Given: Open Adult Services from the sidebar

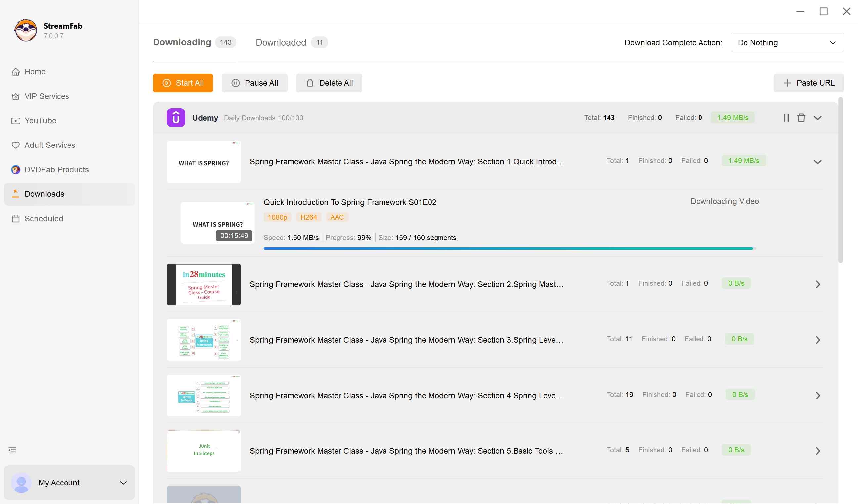Looking at the screenshot, I should [x=50, y=145].
